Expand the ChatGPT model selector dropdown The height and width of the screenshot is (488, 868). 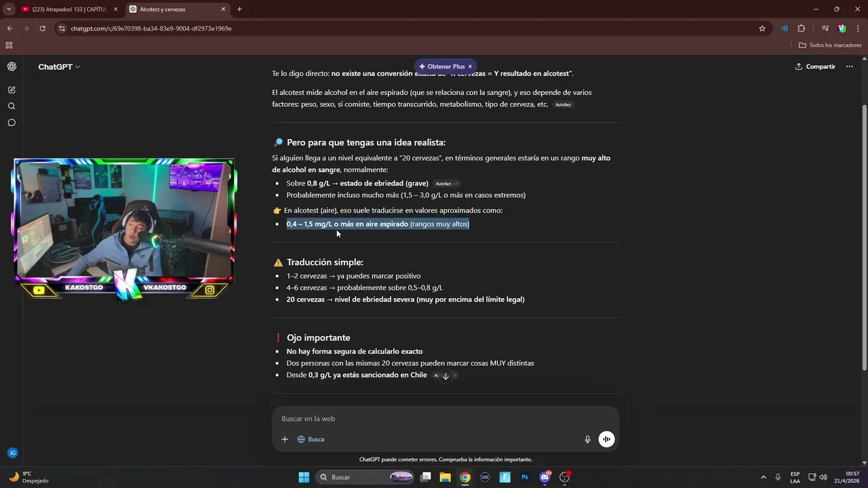(59, 67)
